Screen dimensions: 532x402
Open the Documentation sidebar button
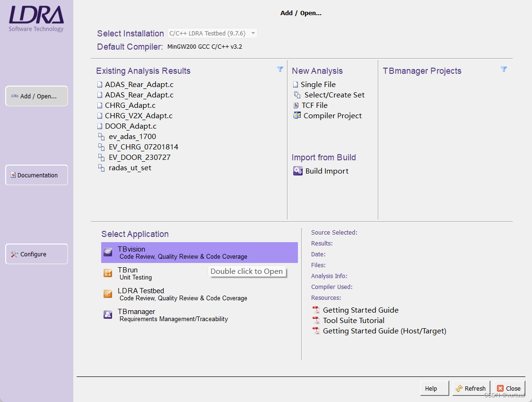click(x=36, y=175)
